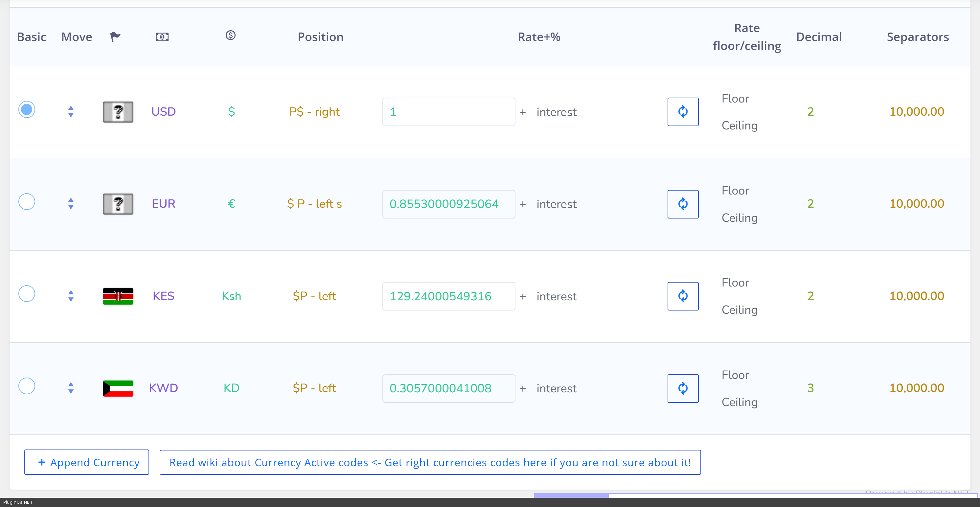Refresh the EUR exchange rate
980x507 pixels.
point(682,204)
